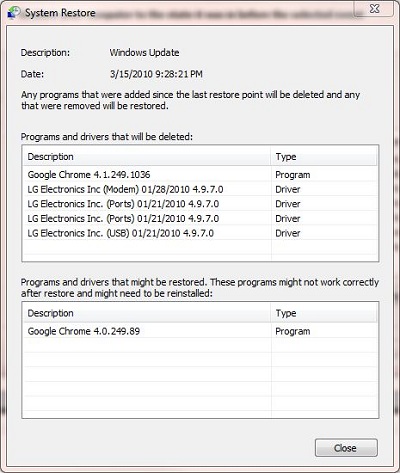400x473 pixels.
Task: Close the dialog with the X button
Action: point(374,9)
